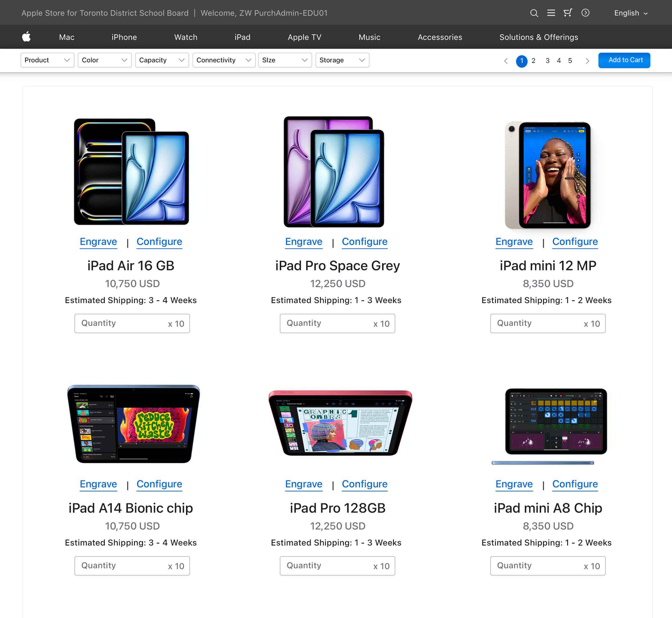Open the search magnifier icon

click(x=534, y=13)
